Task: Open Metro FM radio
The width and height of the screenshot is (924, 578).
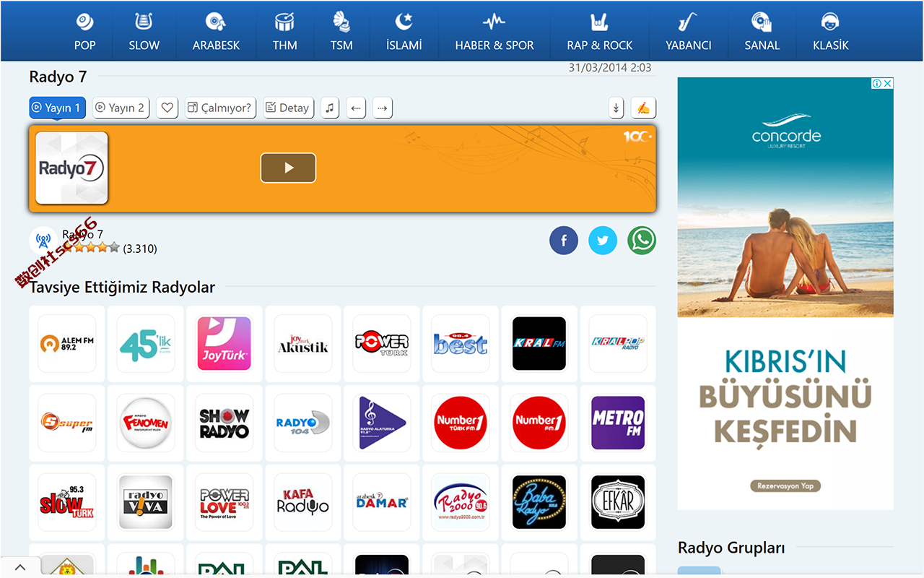Action: (x=618, y=423)
